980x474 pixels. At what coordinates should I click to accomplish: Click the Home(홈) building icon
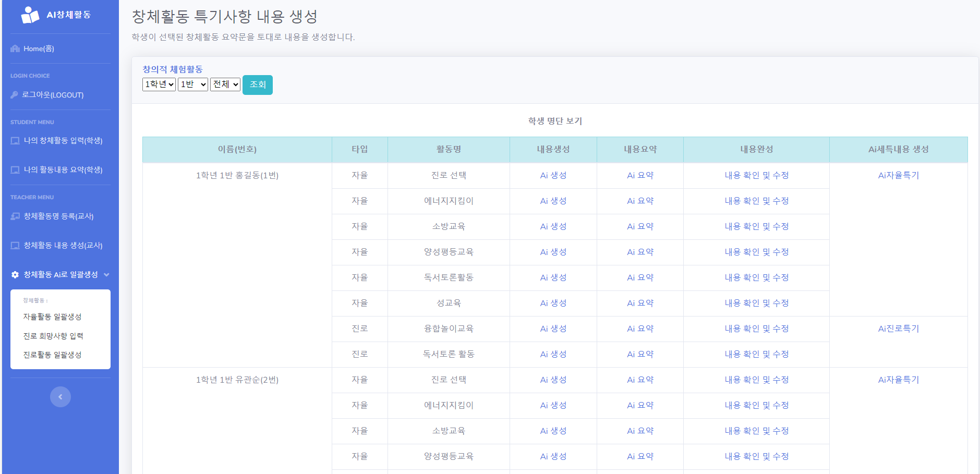[15, 48]
